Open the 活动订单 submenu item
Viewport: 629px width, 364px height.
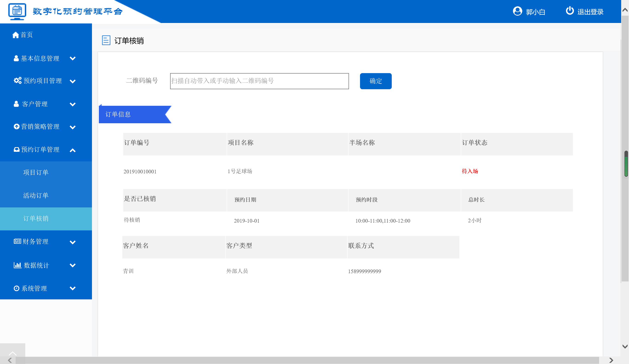coord(46,196)
